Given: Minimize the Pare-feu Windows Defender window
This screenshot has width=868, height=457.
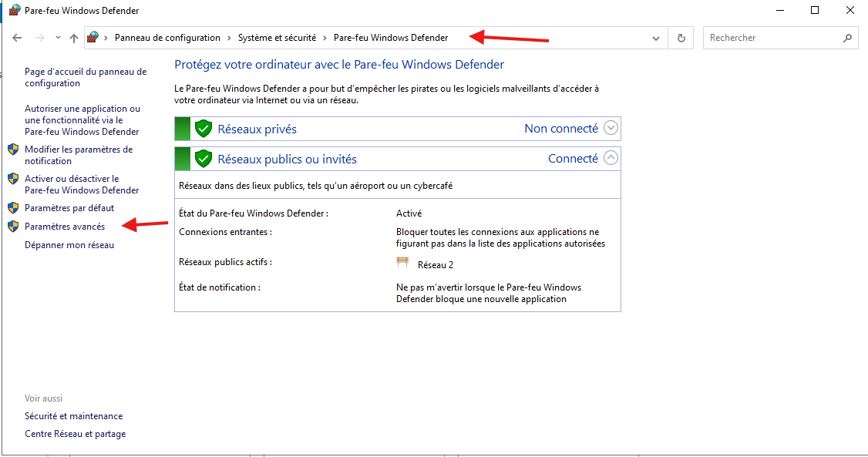Looking at the screenshot, I should tap(781, 11).
